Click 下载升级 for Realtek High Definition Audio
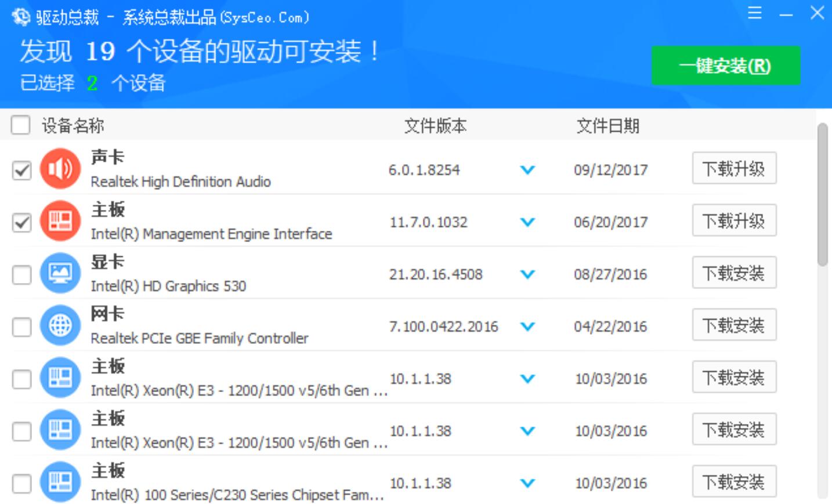The width and height of the screenshot is (832, 504). [734, 168]
